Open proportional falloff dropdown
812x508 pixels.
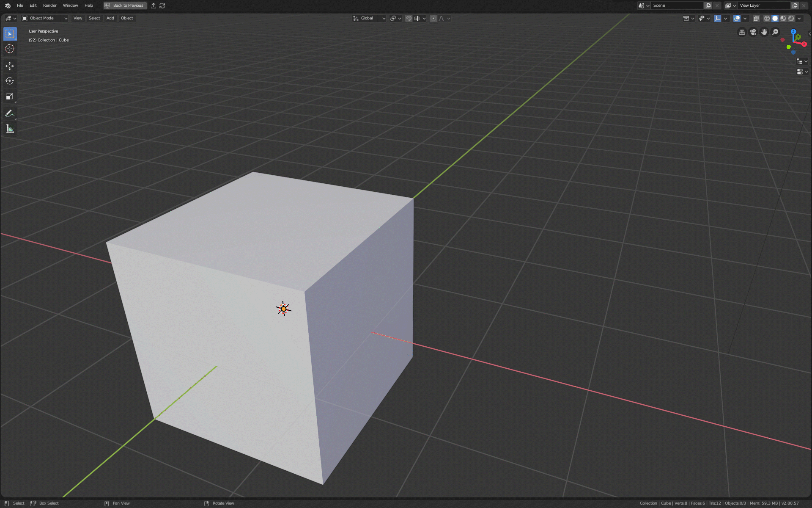[444, 18]
